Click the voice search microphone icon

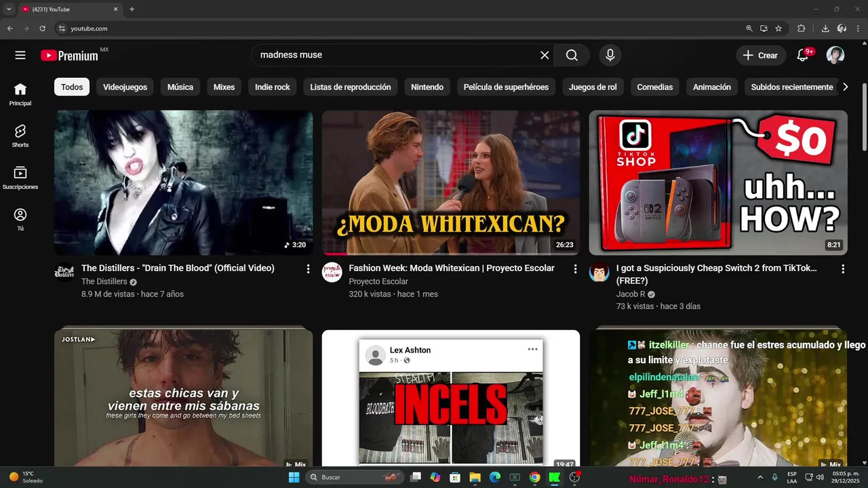(610, 56)
